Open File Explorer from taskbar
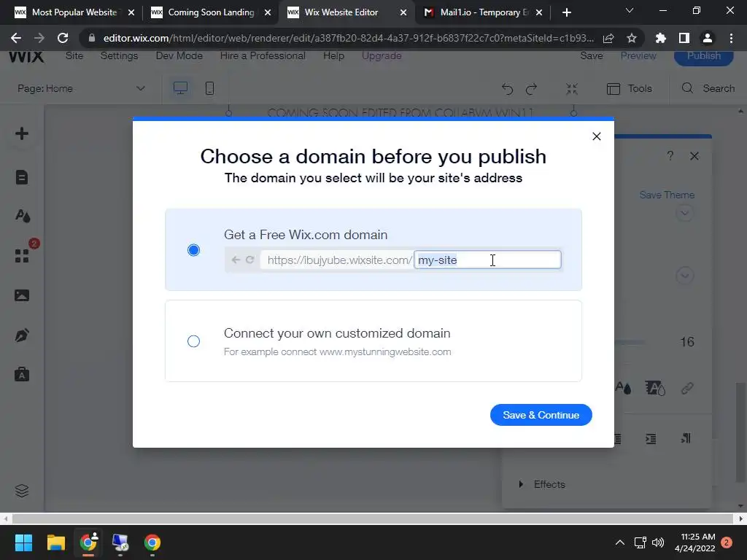 pyautogui.click(x=55, y=542)
